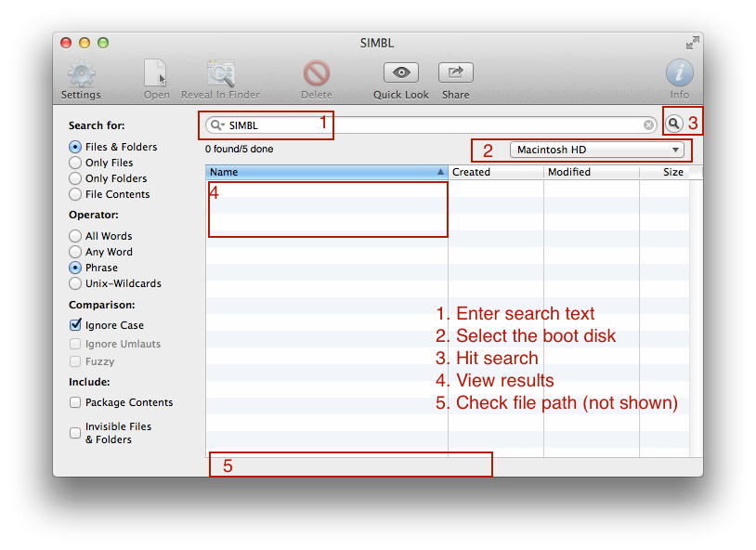Screen dimensions: 756x550
Task: Enable Package Contents checkbox
Action: 75,402
